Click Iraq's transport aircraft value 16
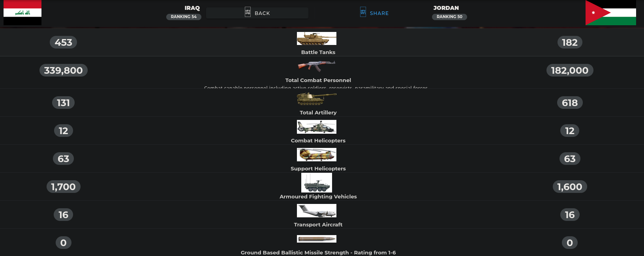 (63, 215)
